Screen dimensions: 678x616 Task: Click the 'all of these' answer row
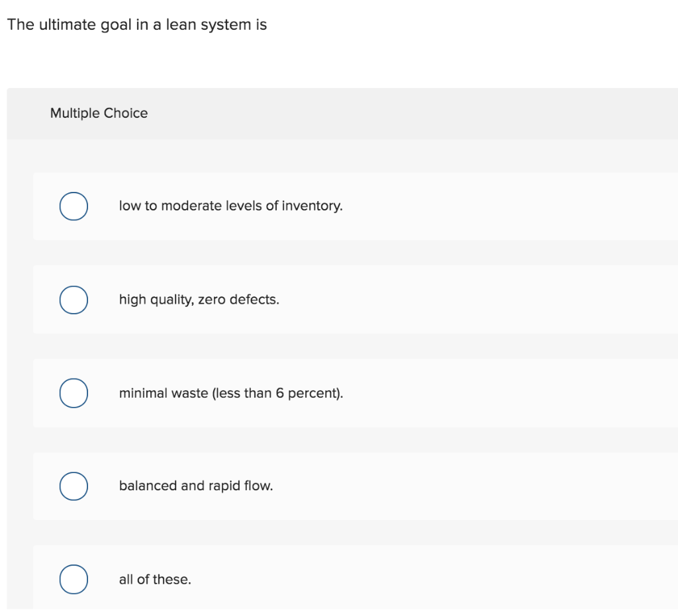tap(331, 580)
